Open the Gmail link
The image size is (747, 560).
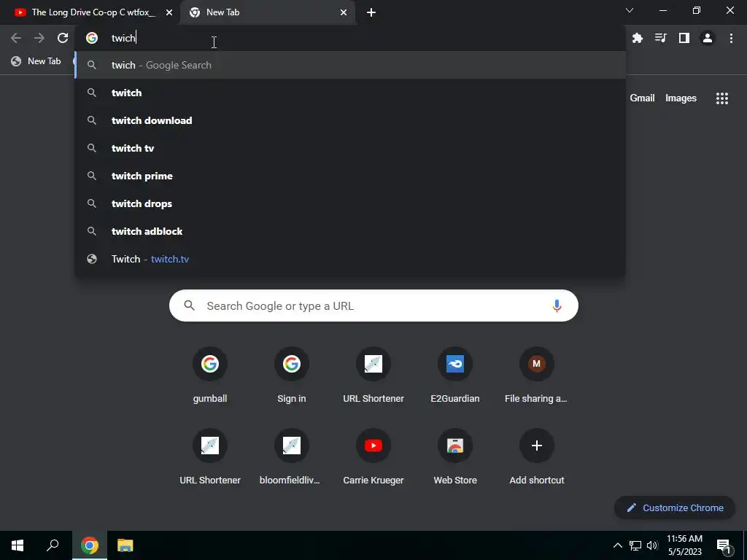[x=642, y=98]
